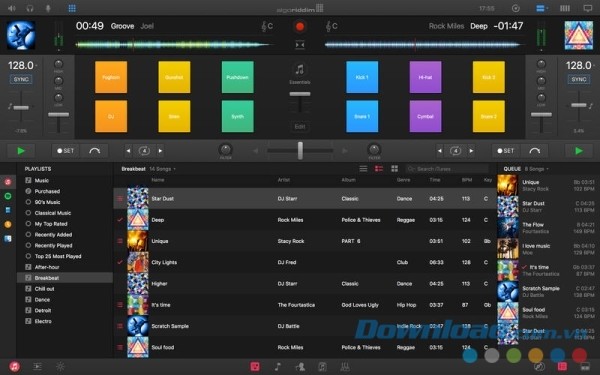Click the Search iTunes field
The height and width of the screenshot is (375, 600).
pos(447,169)
